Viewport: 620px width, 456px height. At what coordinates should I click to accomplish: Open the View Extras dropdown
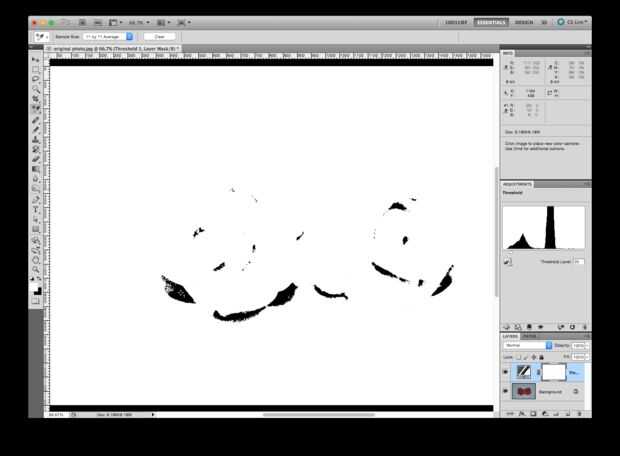[116, 23]
